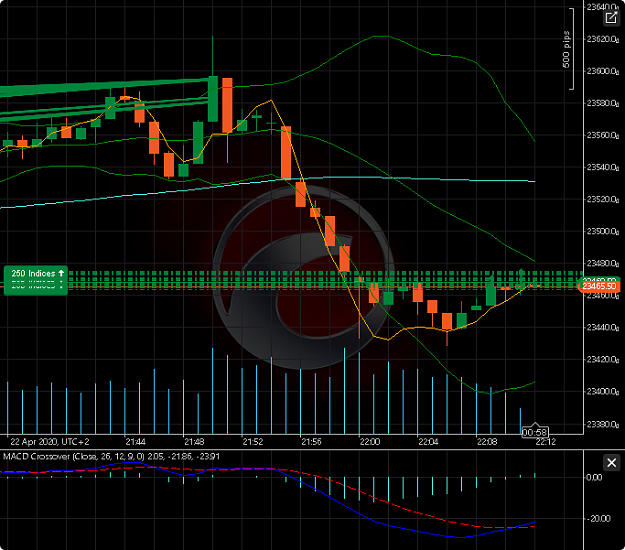Click the 23380.0 price axis label
Viewport: 625px width, 550px height.
click(603, 424)
